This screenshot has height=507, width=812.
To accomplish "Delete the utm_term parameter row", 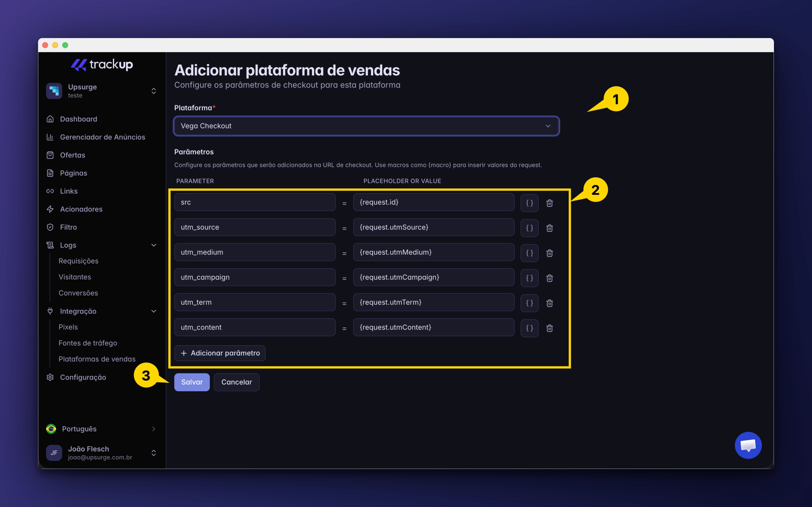I will click(x=550, y=303).
